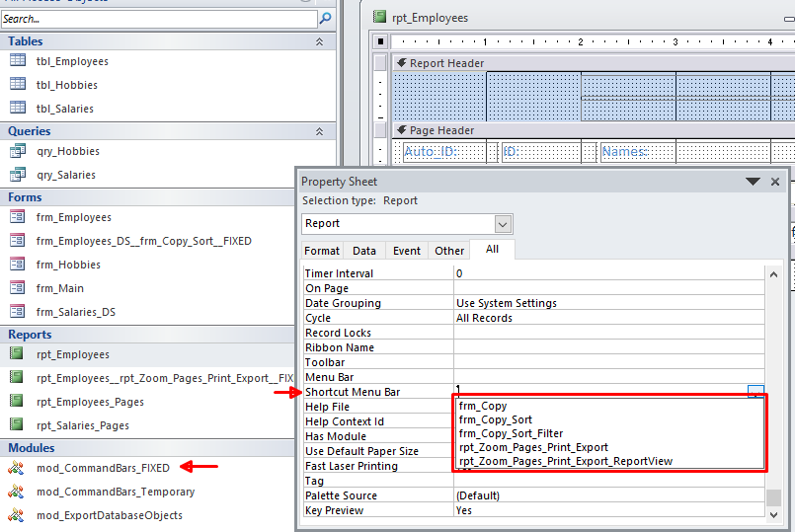This screenshot has width=795, height=532.
Task: Click the rpt_Employees_Pages report icon
Action: point(17,401)
